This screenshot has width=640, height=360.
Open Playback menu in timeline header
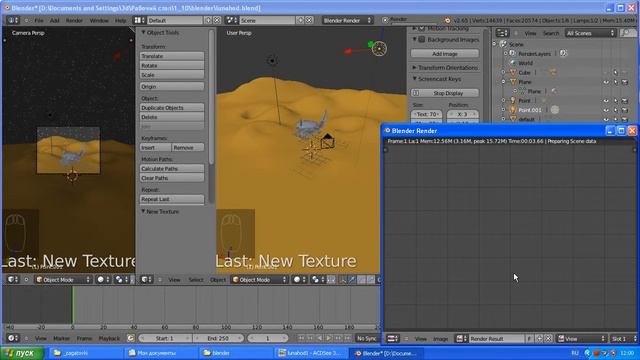[x=109, y=338]
